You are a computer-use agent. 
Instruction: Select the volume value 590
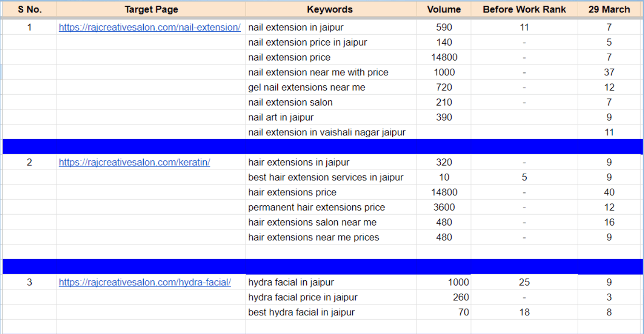point(444,27)
